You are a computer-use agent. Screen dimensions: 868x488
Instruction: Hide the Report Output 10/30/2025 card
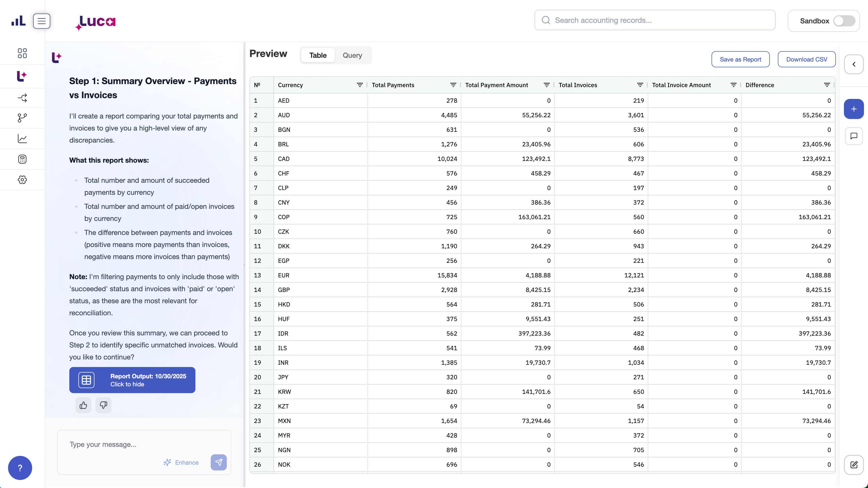(132, 380)
